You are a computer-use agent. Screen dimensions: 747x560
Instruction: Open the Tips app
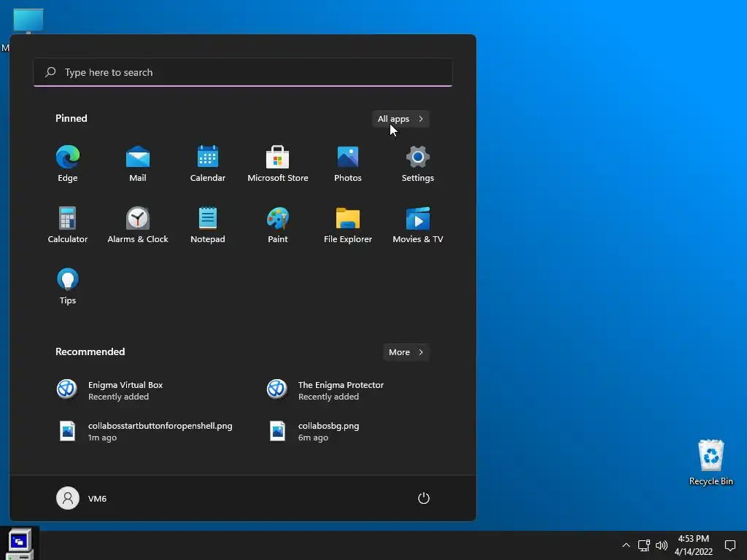pyautogui.click(x=68, y=286)
